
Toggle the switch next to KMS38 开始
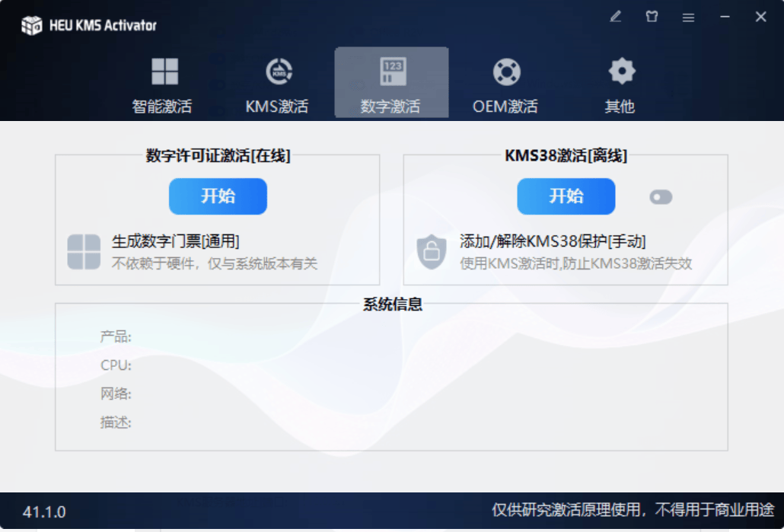661,197
